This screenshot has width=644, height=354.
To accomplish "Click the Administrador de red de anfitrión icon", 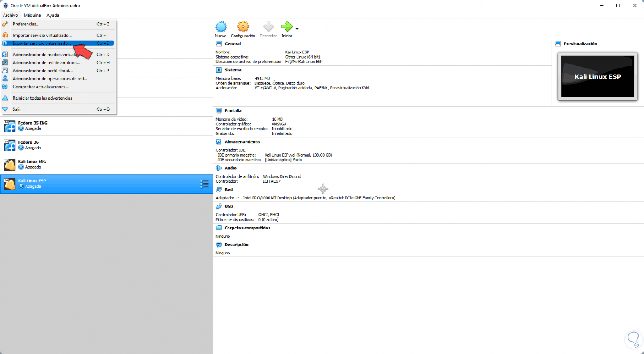I will (x=5, y=62).
